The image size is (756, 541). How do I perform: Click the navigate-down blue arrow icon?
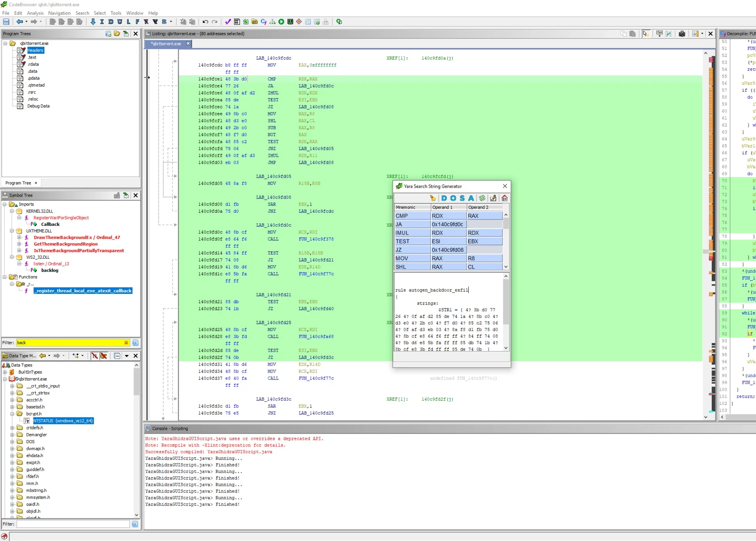(93, 22)
